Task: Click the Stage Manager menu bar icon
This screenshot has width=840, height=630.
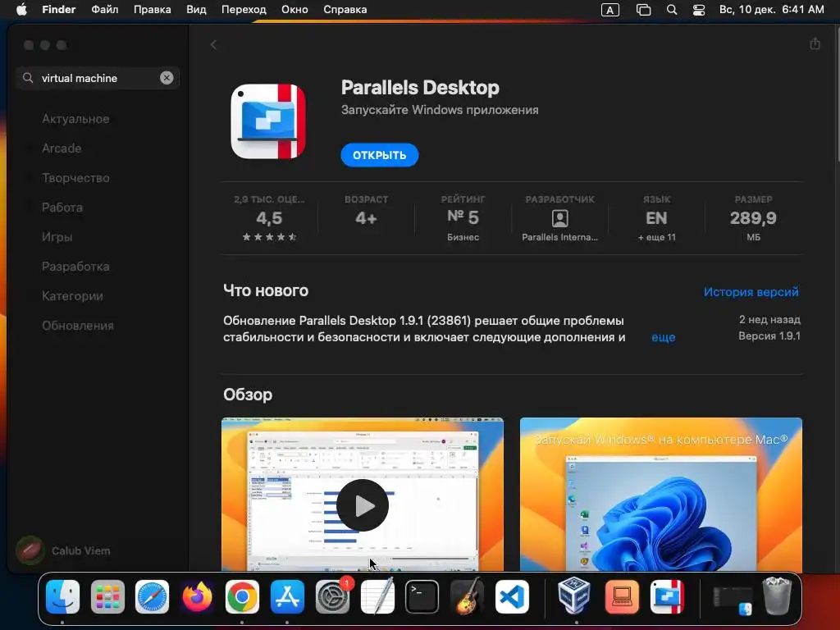Action: pos(643,10)
